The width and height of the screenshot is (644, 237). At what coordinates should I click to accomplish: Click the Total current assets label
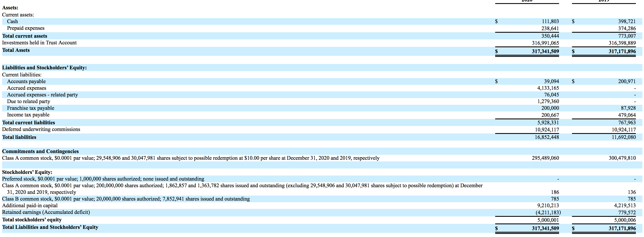tap(25, 36)
